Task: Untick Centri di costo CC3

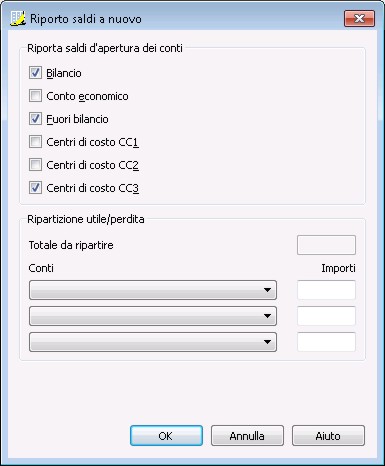Action: click(x=35, y=188)
